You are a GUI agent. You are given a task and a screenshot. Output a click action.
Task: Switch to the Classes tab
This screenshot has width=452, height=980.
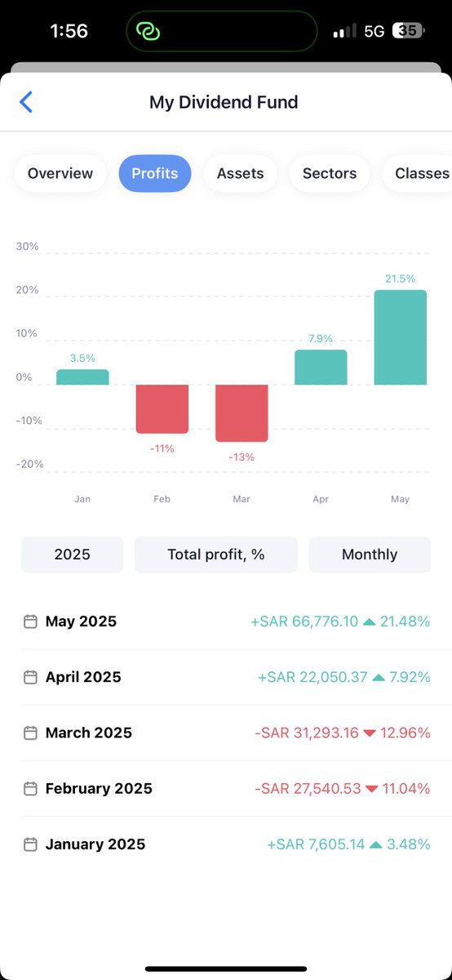pos(419,173)
